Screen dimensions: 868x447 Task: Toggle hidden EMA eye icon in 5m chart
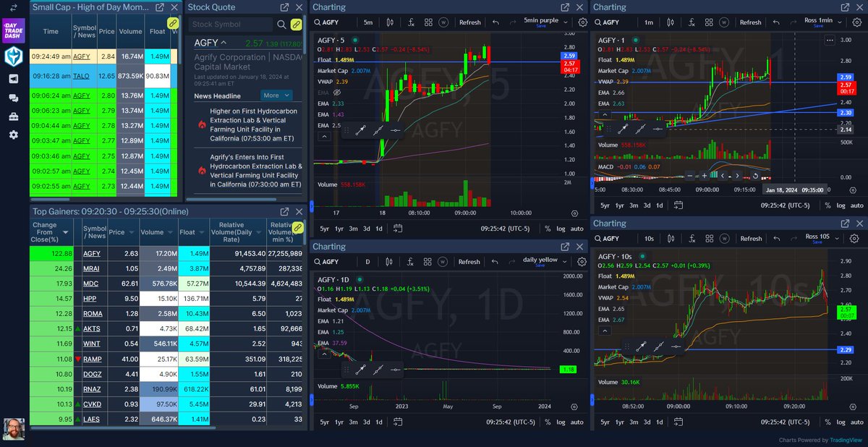coord(336,93)
